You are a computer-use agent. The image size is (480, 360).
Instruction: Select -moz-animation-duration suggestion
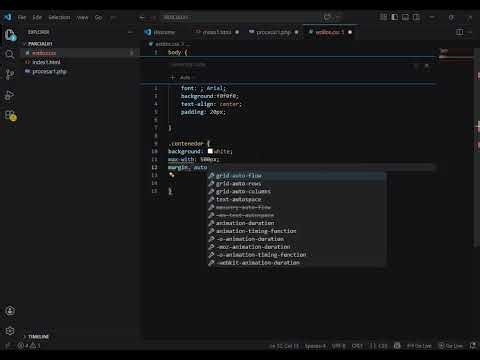tap(297, 247)
